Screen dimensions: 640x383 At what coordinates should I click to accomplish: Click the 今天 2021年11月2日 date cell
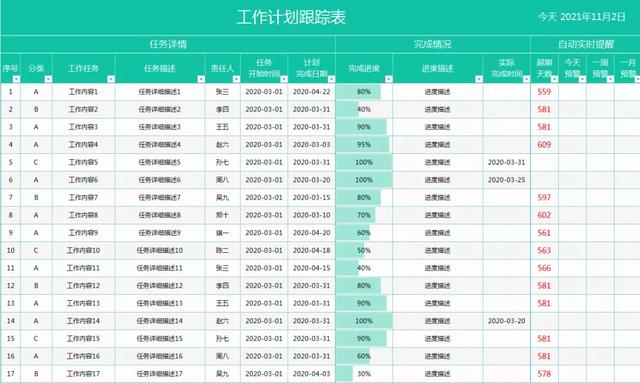coord(581,17)
